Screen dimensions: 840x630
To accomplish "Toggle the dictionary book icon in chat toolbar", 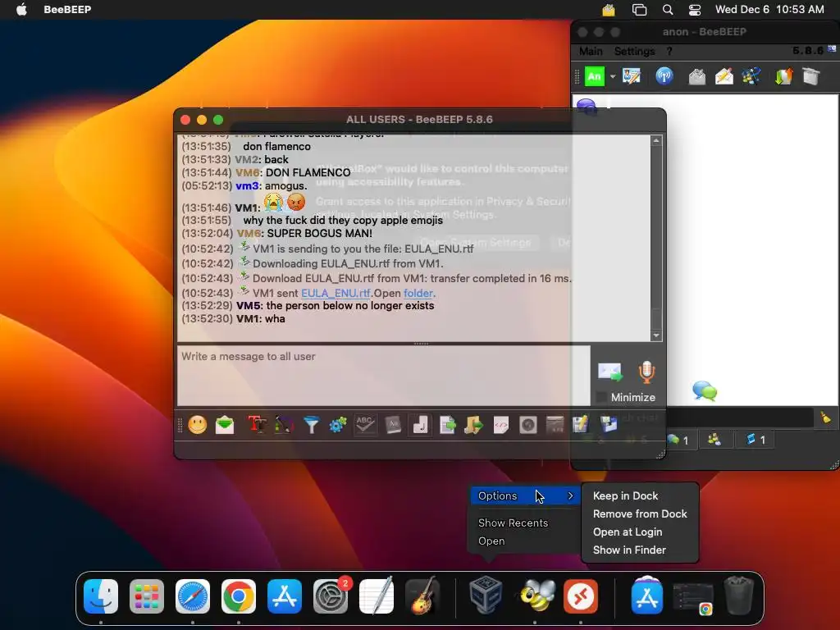I will click(393, 426).
